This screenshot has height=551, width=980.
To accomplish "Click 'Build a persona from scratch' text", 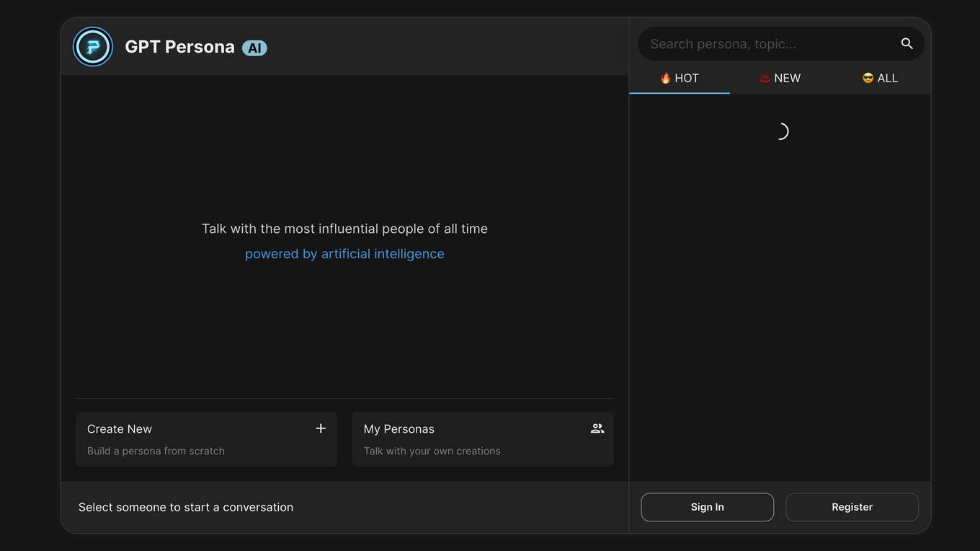I will [156, 451].
